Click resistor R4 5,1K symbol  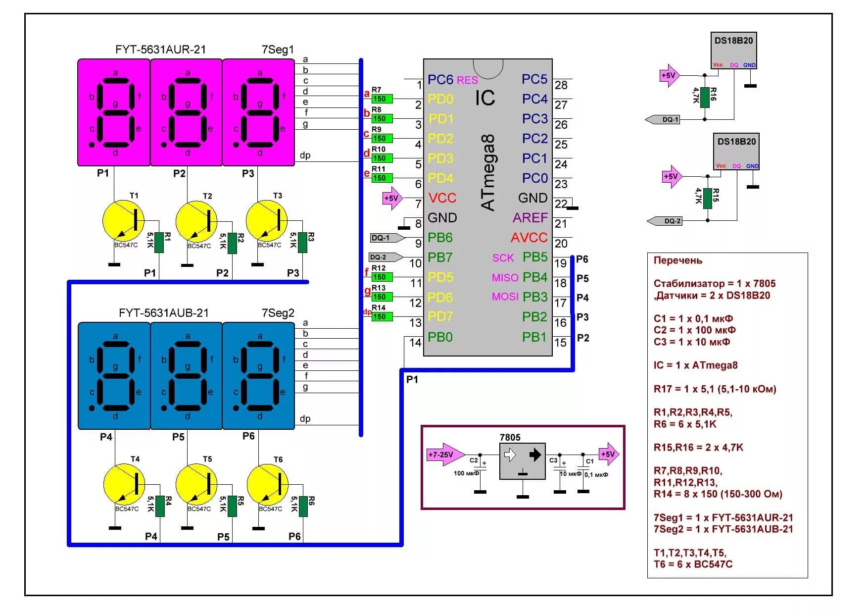[160, 506]
